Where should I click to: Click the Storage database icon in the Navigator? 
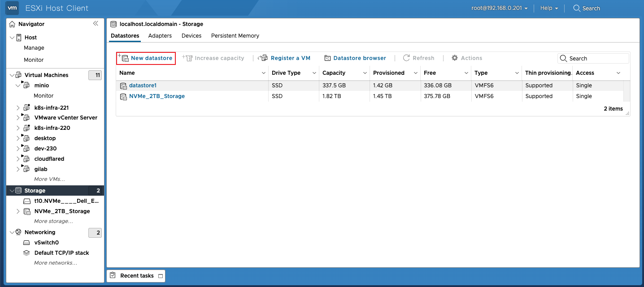(x=18, y=191)
